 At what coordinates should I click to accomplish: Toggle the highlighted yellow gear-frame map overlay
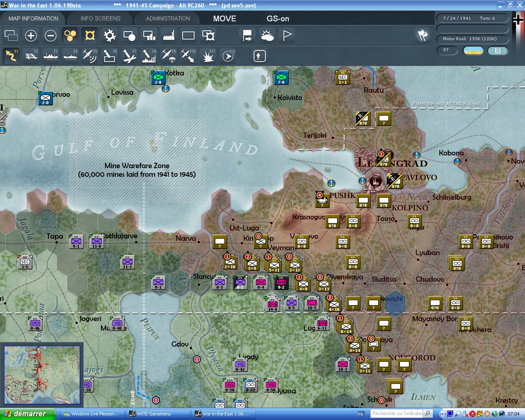pos(90,36)
